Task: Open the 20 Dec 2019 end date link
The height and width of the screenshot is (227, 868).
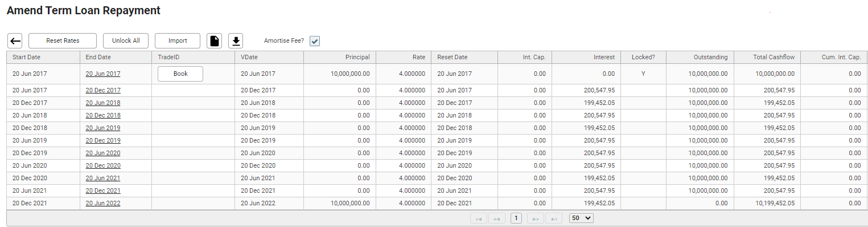Action: [x=103, y=140]
